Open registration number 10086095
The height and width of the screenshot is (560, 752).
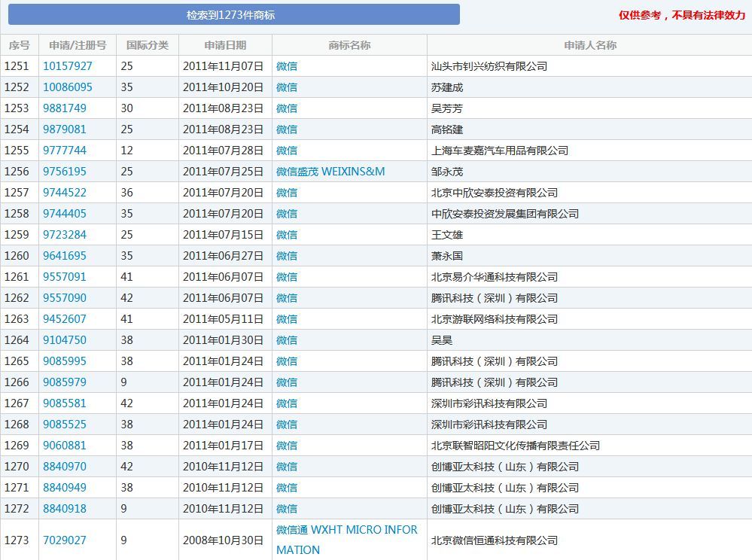(68, 87)
